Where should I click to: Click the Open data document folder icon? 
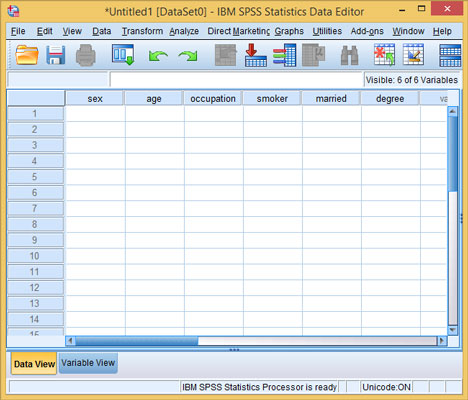coord(27,55)
